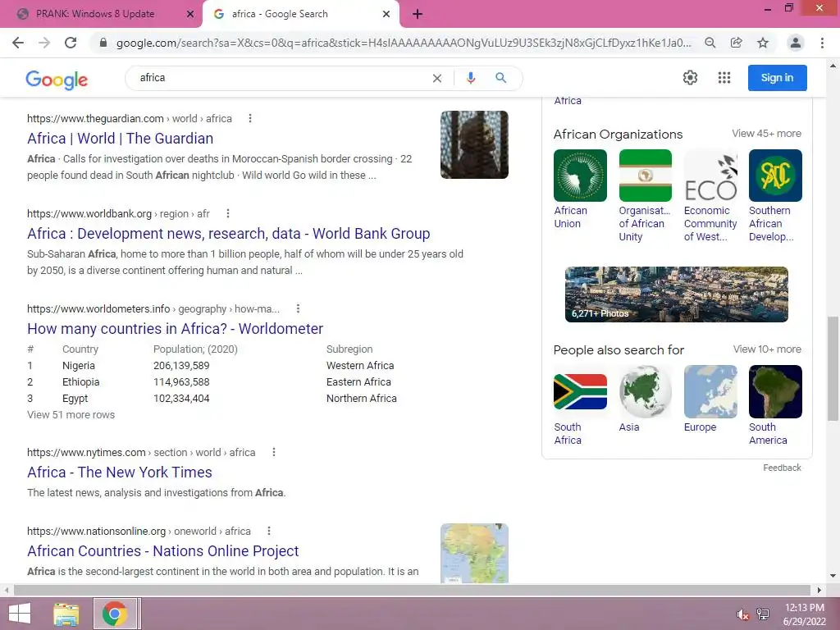Viewport: 840px width, 630px height.
Task: Click the Sign in button
Action: [778, 78]
